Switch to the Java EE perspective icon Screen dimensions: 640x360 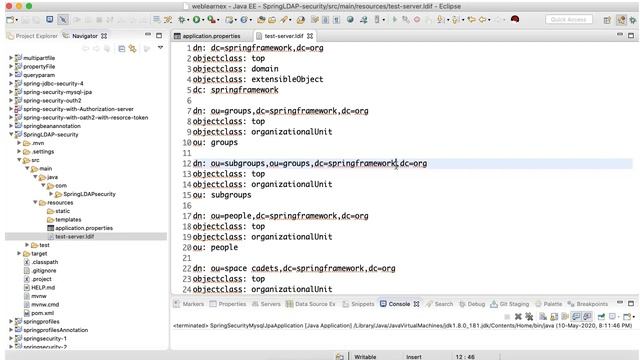[621, 20]
